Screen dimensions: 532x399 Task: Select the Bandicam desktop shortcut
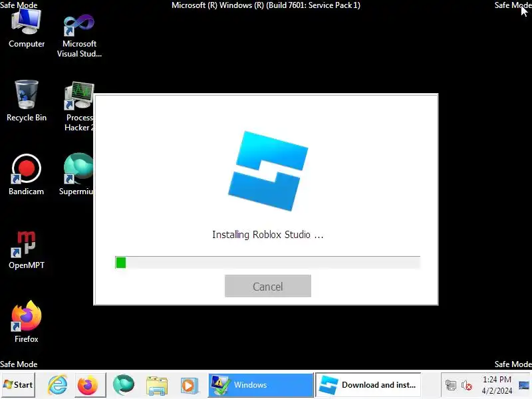pos(27,175)
